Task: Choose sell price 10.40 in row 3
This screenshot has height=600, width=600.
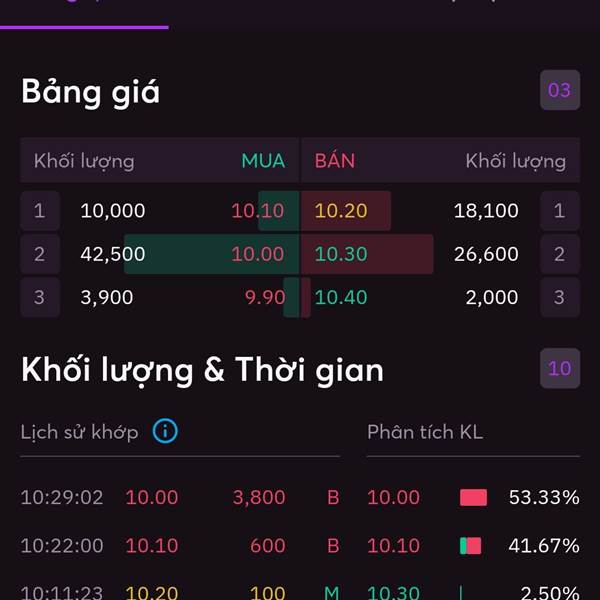Action: point(341,297)
